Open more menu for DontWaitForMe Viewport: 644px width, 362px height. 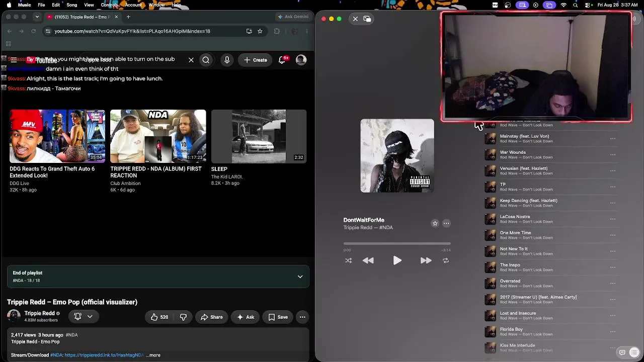446,224
